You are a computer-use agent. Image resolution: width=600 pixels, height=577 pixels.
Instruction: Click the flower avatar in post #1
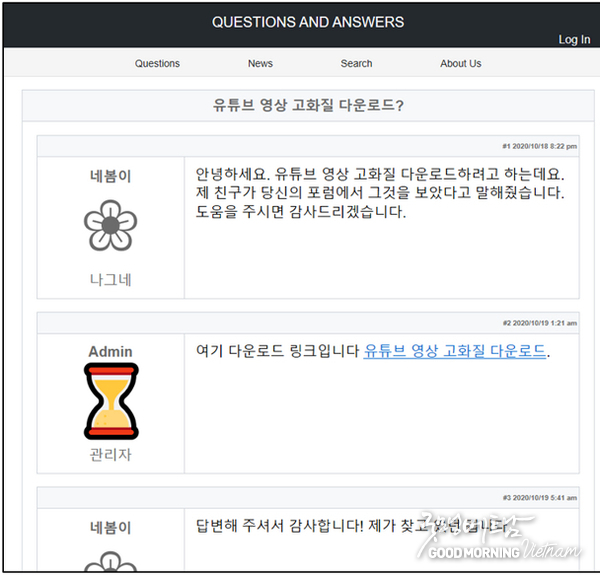click(111, 226)
